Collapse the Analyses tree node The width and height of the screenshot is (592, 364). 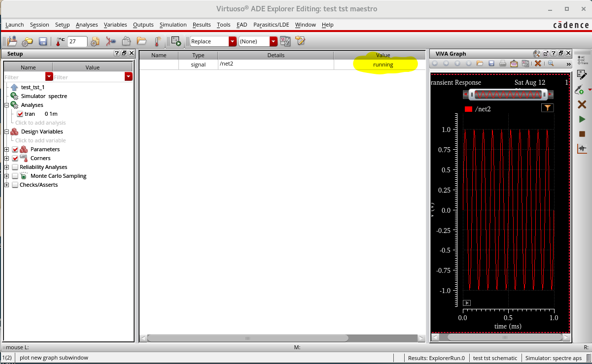click(7, 105)
